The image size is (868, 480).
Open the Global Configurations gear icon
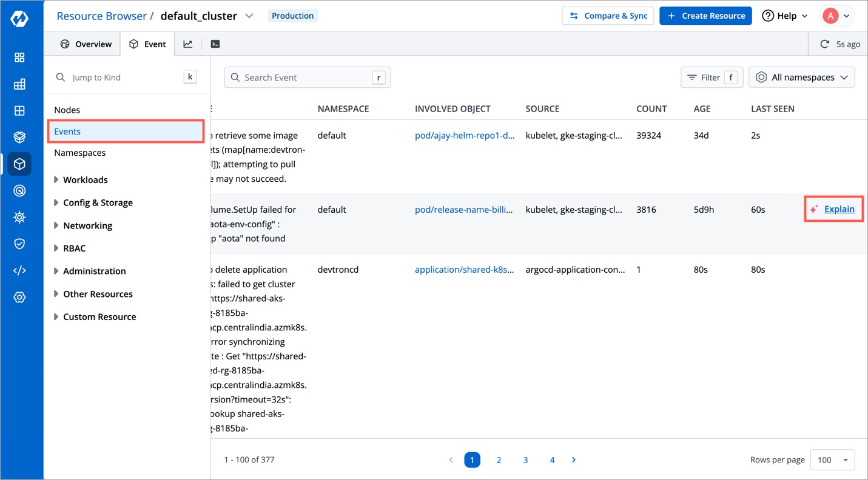[19, 298]
